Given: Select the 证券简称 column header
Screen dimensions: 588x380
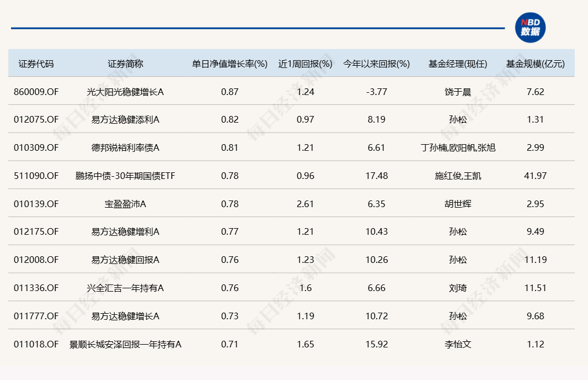Looking at the screenshot, I should point(125,64).
